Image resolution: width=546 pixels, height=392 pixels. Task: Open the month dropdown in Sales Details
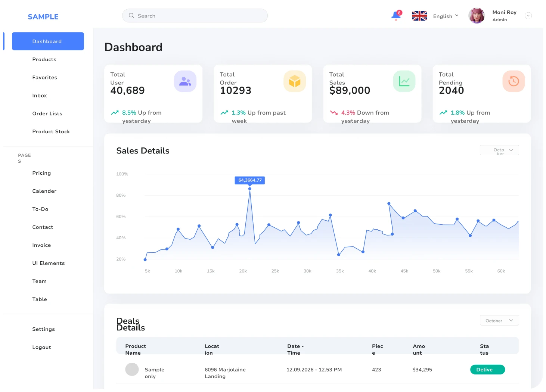point(499,150)
